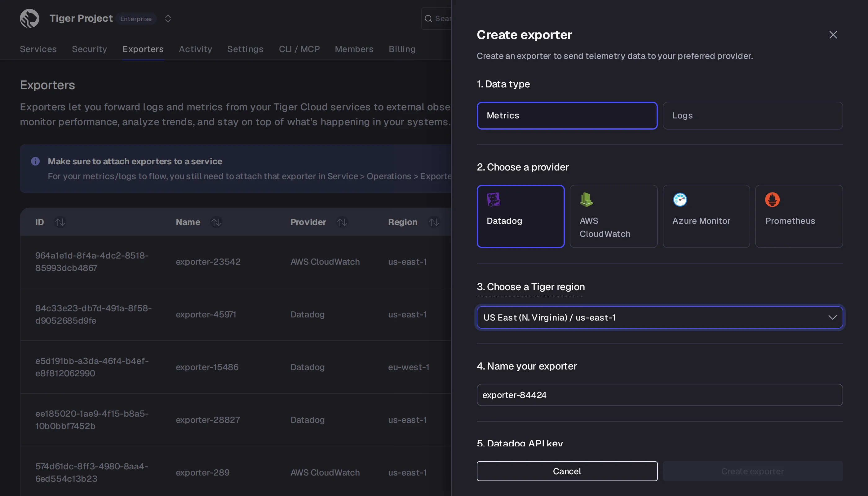The height and width of the screenshot is (496, 868).
Task: Click the Cancel button
Action: pyautogui.click(x=567, y=471)
